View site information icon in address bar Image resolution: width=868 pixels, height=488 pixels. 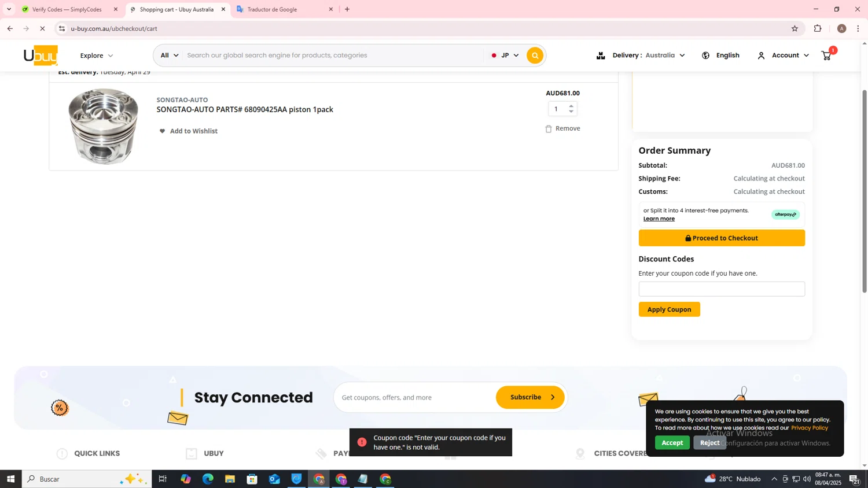coord(62,28)
